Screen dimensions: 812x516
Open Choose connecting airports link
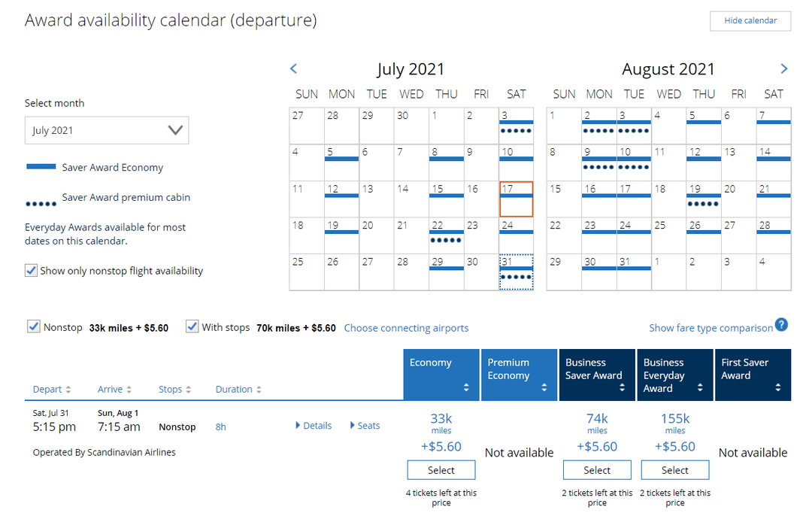click(x=406, y=328)
